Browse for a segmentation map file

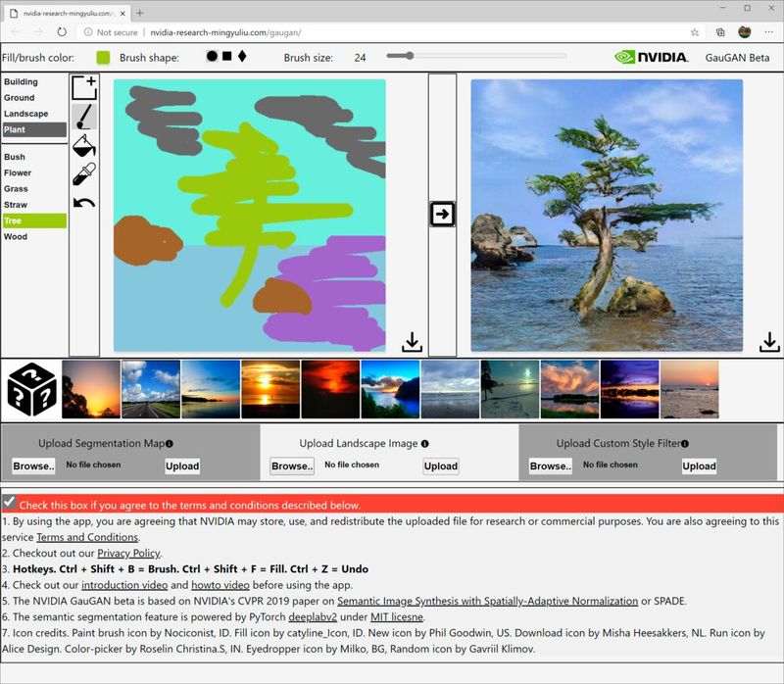pyautogui.click(x=33, y=466)
